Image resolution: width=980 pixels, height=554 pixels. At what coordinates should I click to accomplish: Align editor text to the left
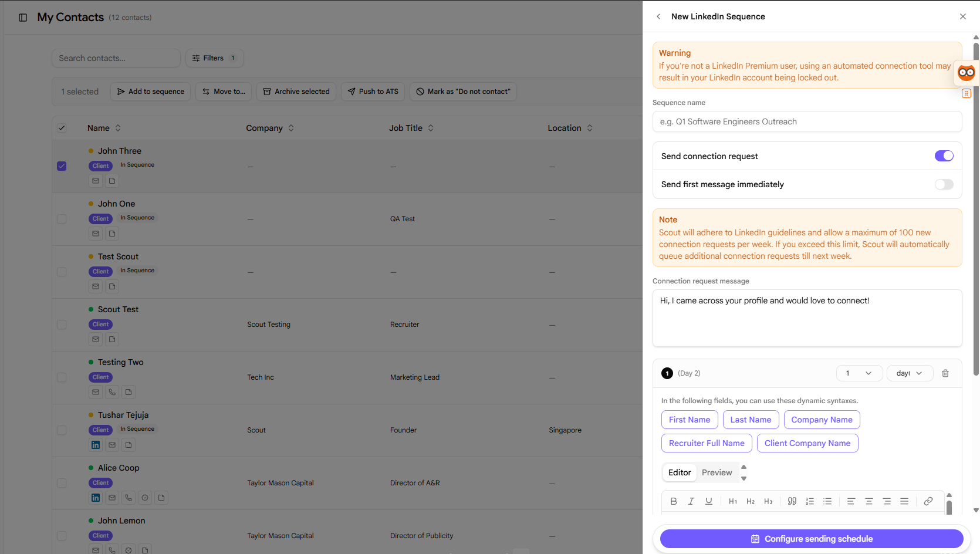[851, 501]
